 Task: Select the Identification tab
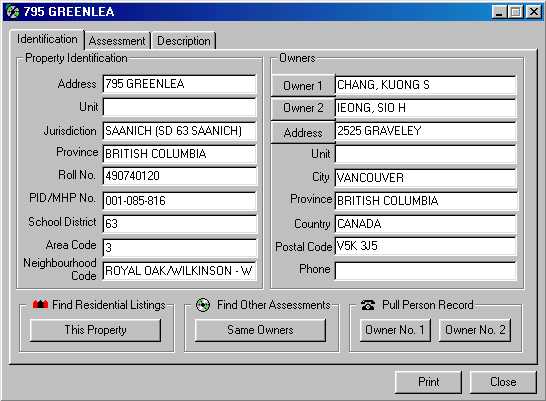click(47, 39)
